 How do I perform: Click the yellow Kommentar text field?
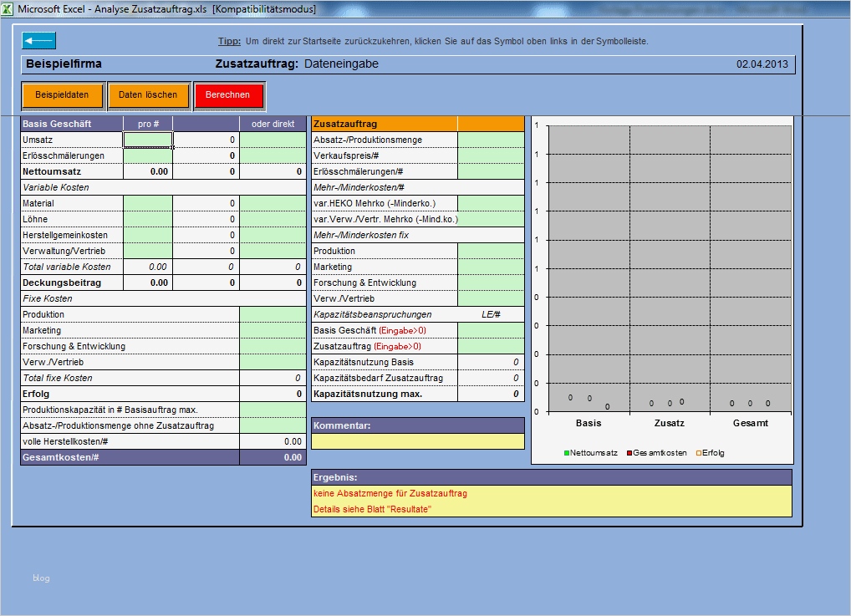[418, 441]
